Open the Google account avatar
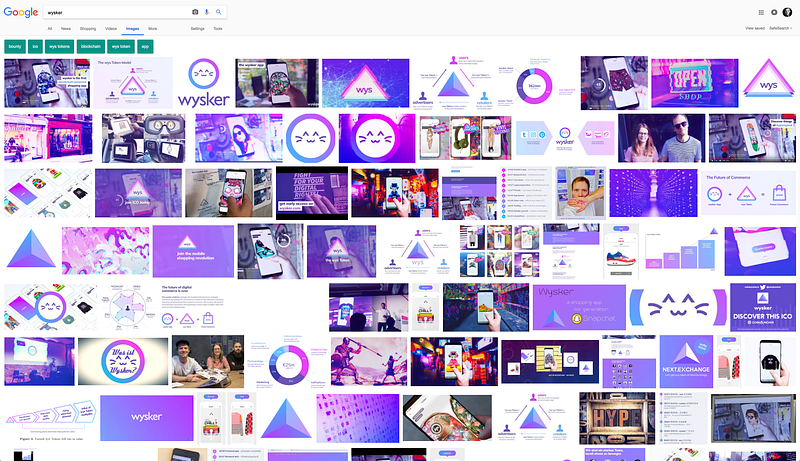 coord(787,13)
